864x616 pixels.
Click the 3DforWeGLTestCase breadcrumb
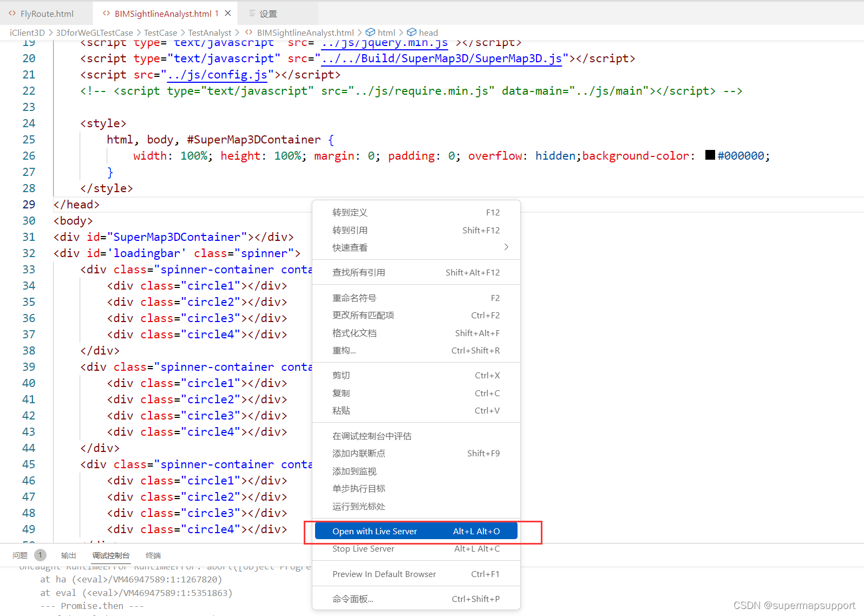point(94,33)
